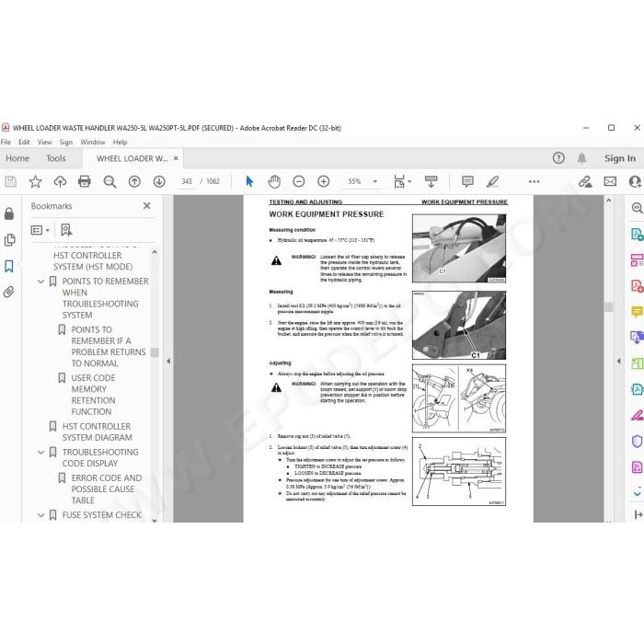
Task: Open USER CODE MEMORY RETENTION FUNCTION bookmark
Action: click(x=93, y=395)
